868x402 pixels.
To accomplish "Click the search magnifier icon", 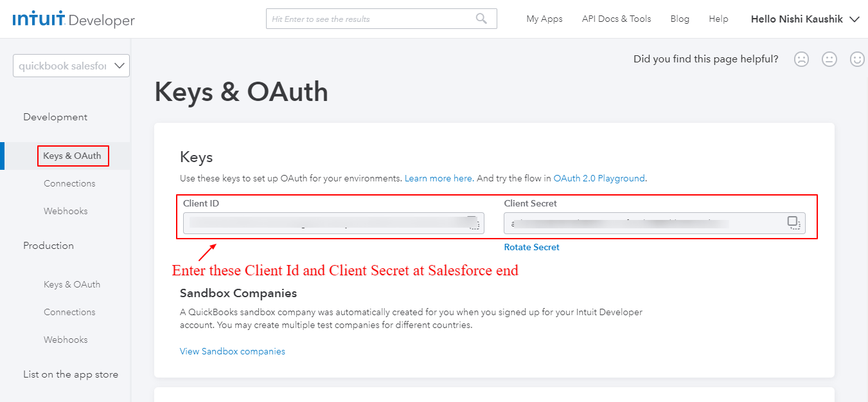I will tap(481, 19).
